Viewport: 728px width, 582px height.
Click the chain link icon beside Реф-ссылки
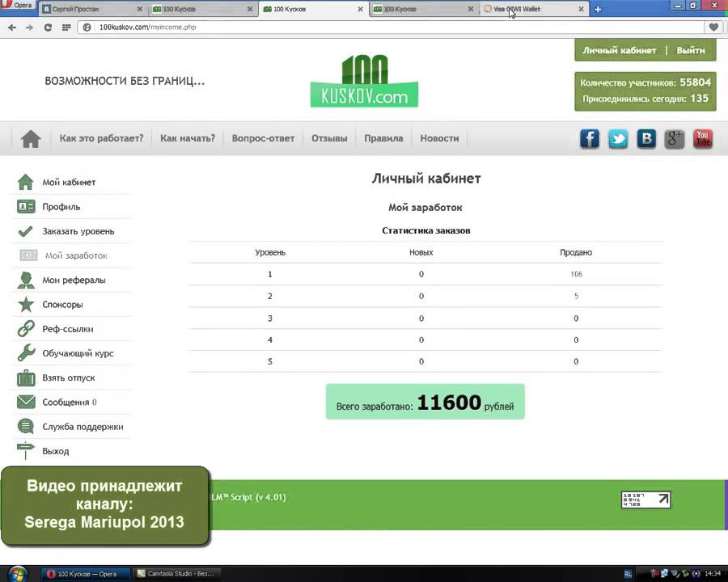(26, 329)
